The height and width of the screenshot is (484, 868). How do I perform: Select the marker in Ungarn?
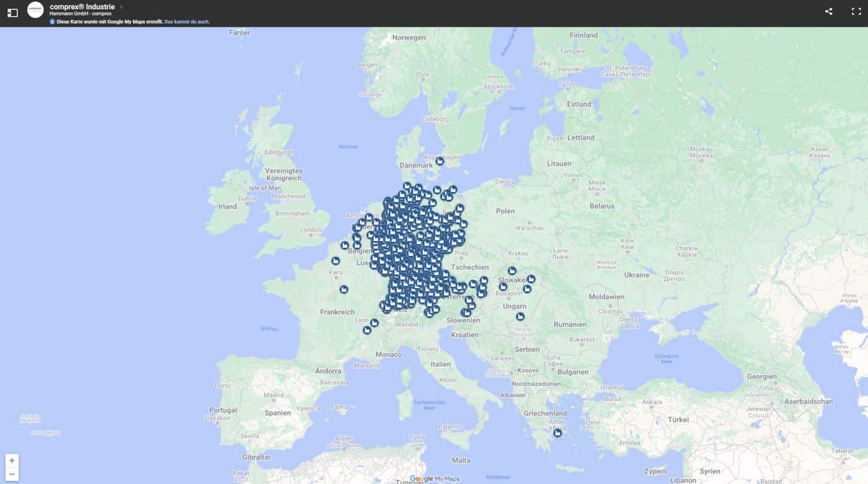pyautogui.click(x=520, y=315)
